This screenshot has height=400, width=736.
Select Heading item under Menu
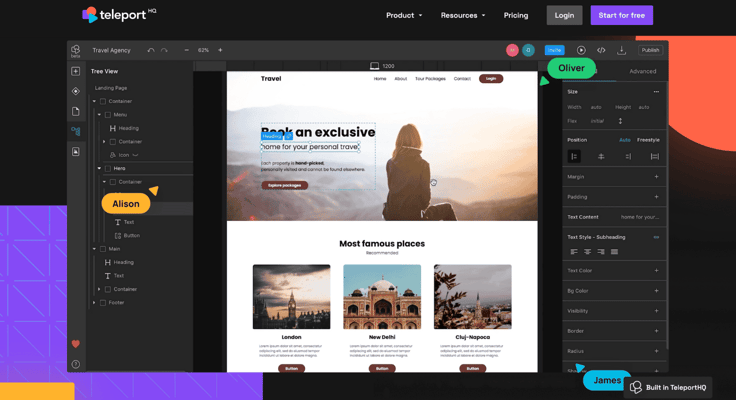(124, 128)
